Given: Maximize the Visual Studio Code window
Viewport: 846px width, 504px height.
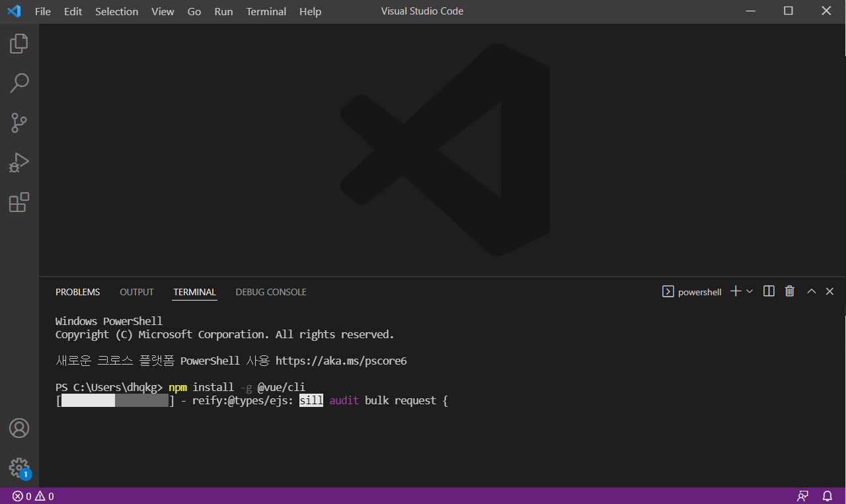Looking at the screenshot, I should click(788, 11).
